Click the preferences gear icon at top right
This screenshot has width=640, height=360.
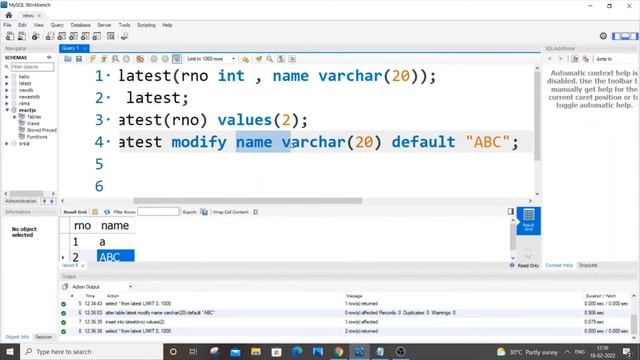click(x=603, y=36)
